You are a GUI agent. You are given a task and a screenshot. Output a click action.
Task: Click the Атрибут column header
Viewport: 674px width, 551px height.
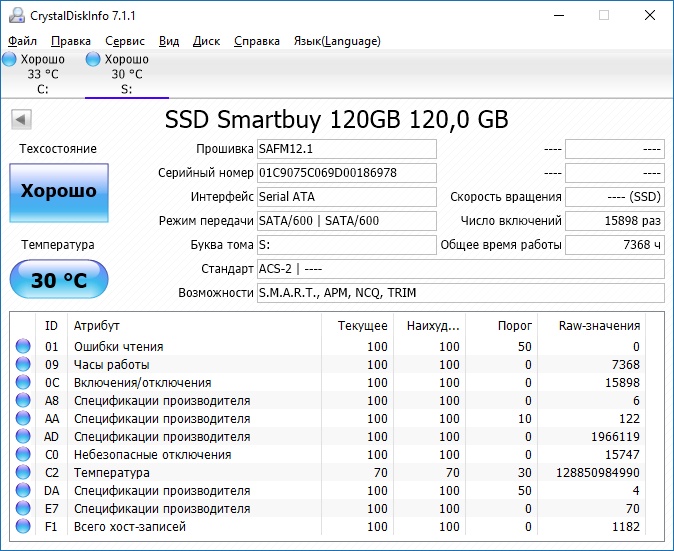coord(194,326)
